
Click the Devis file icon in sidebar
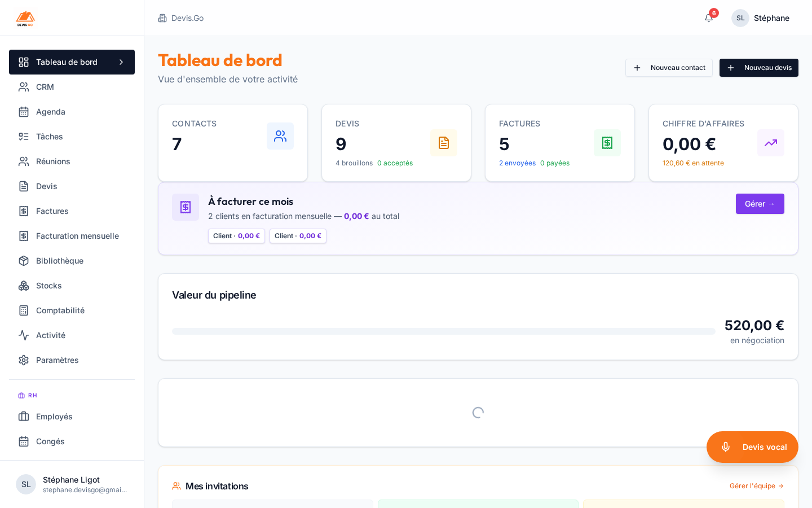(x=24, y=186)
